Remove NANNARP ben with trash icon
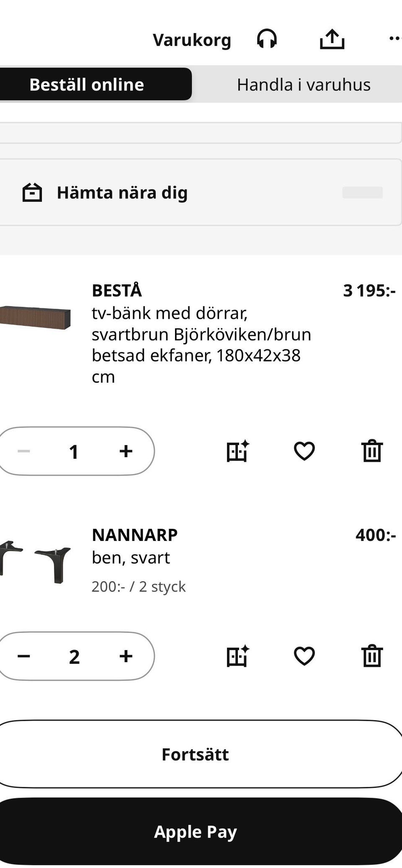Image resolution: width=402 pixels, height=868 pixels. (372, 656)
